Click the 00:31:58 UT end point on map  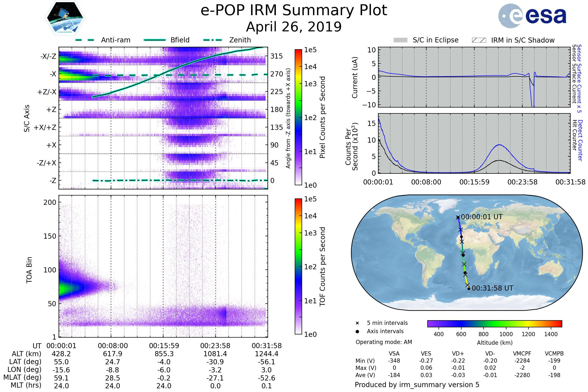click(x=469, y=289)
